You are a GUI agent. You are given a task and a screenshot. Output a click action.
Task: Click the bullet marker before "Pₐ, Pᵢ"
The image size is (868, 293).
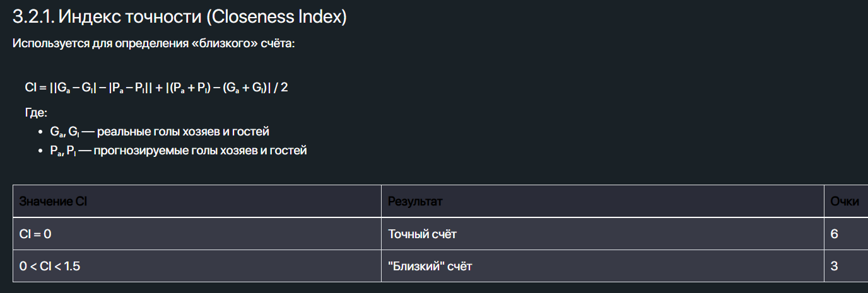pyautogui.click(x=41, y=151)
